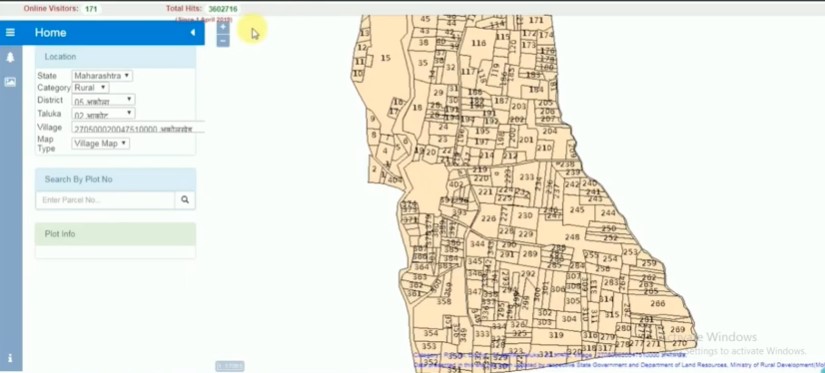Open the Category dropdown showing Rural
The image size is (825, 373).
point(90,87)
